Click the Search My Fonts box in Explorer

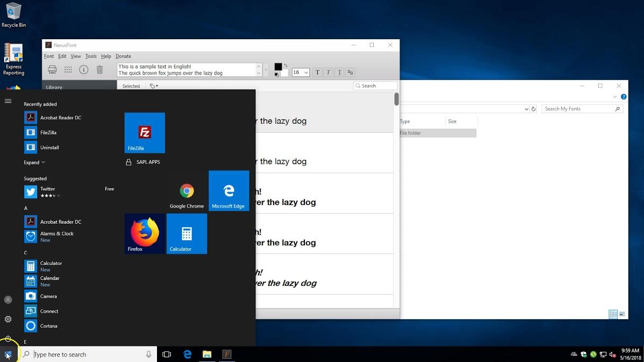tap(583, 109)
